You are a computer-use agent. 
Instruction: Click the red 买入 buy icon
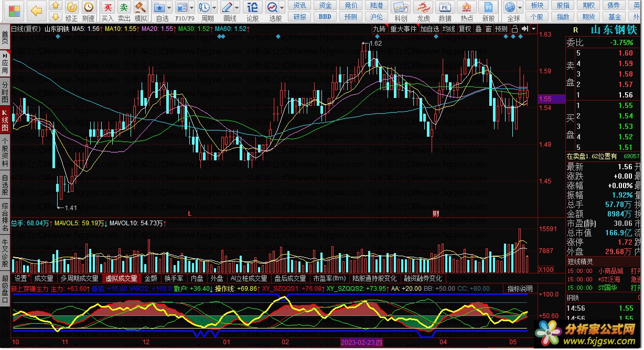point(108,7)
